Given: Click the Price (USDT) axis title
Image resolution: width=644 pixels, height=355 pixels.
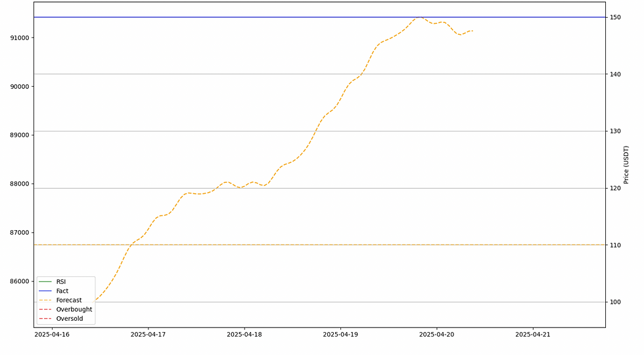Looking at the screenshot, I should click(x=626, y=165).
